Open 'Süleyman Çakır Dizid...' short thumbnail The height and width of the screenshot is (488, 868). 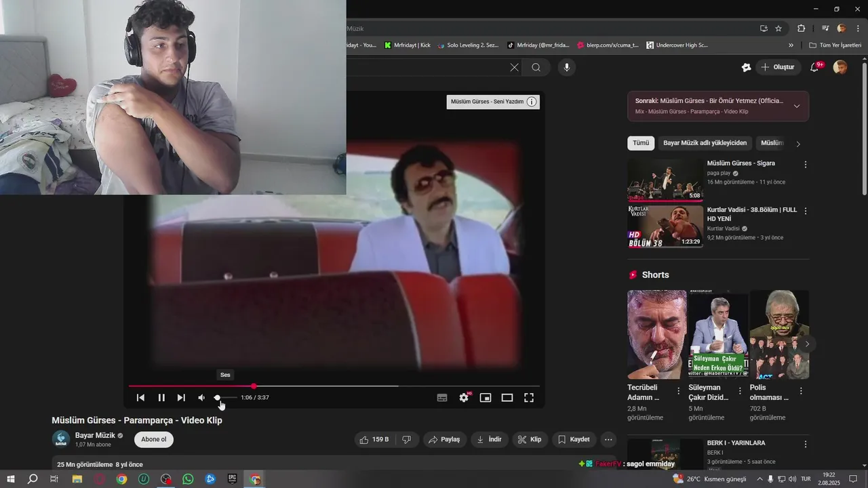point(718,334)
